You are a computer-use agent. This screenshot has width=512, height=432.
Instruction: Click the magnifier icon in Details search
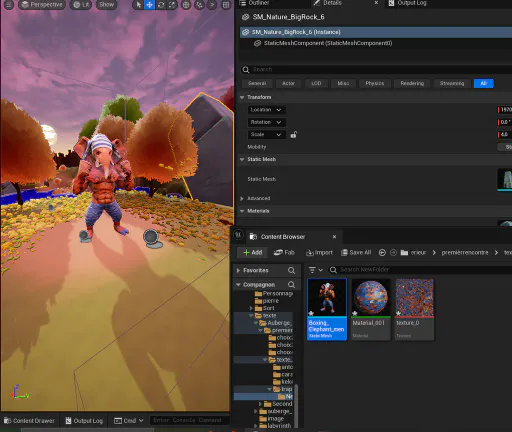coord(246,70)
